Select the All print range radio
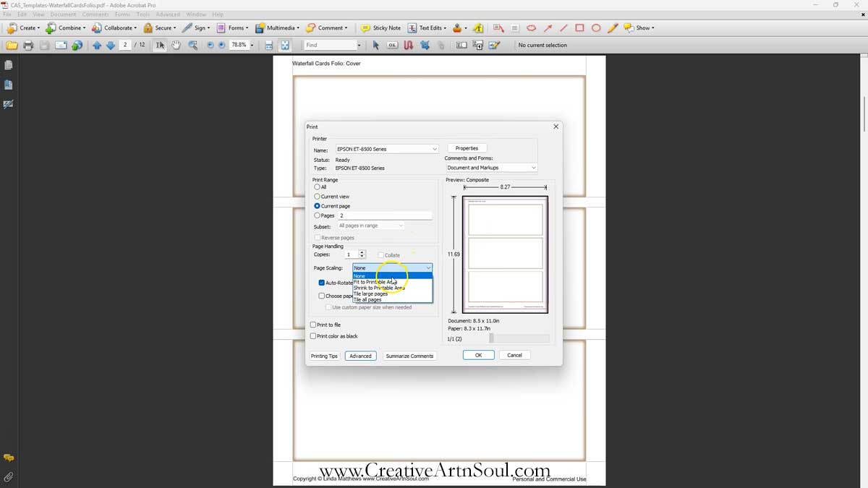The image size is (868, 488). coord(317,187)
